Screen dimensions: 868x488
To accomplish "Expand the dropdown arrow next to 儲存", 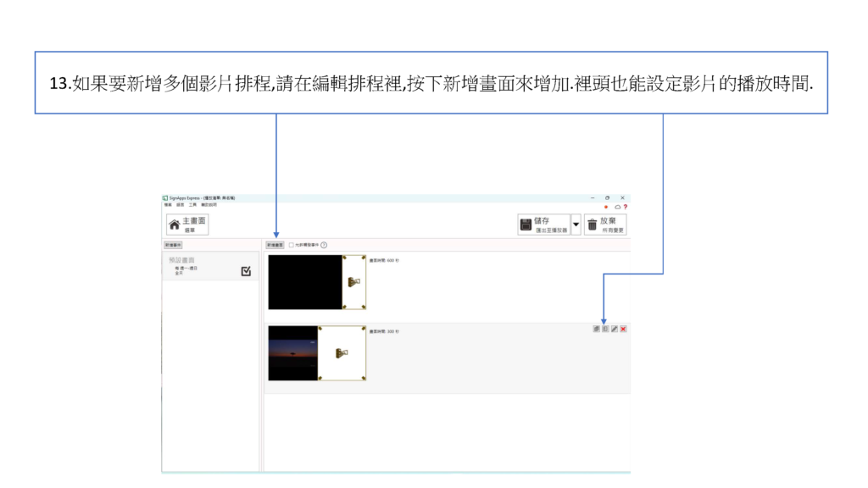I will (x=576, y=225).
